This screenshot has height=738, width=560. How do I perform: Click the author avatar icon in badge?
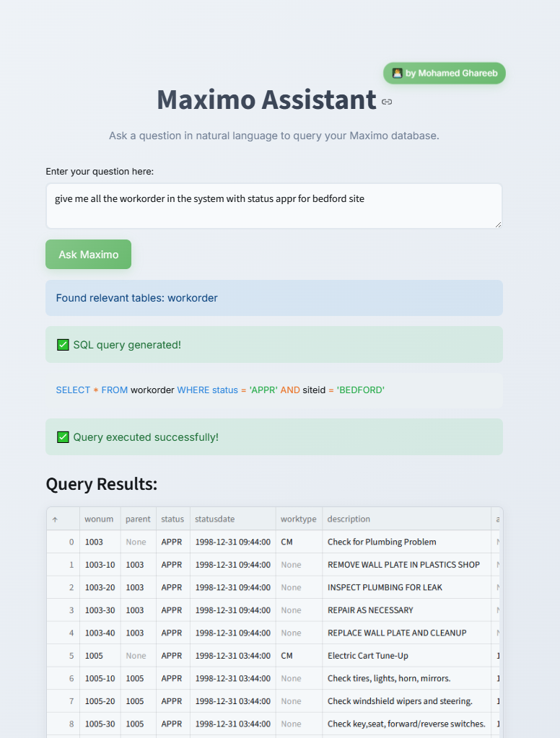(x=397, y=73)
